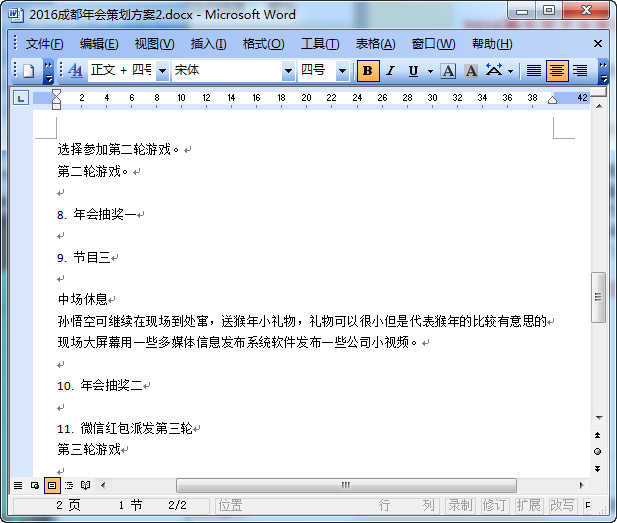This screenshot has width=617, height=523.
Task: Toggle 修订 track changes in the status bar
Action: 494,505
